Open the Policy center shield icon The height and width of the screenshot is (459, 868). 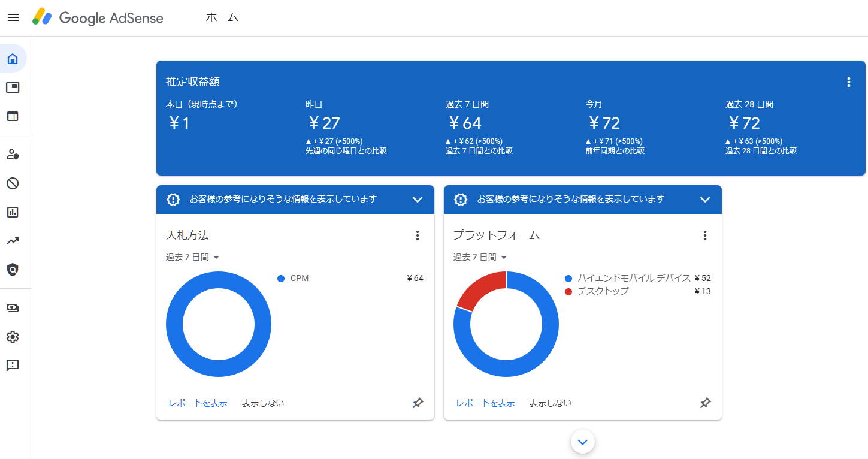[13, 270]
